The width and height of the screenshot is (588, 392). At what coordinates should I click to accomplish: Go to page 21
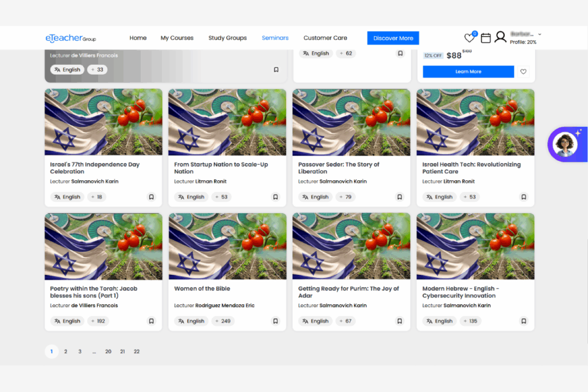click(123, 351)
